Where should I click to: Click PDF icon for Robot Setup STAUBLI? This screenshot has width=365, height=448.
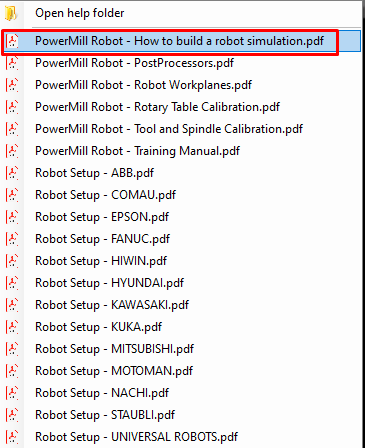tap(12, 415)
